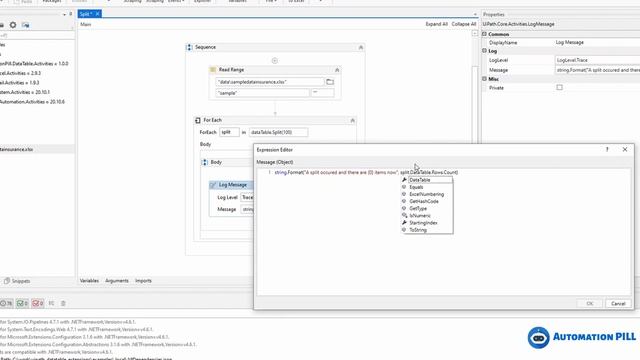Click DataTable property icon in autocomplete
The image size is (640, 360).
point(404,180)
